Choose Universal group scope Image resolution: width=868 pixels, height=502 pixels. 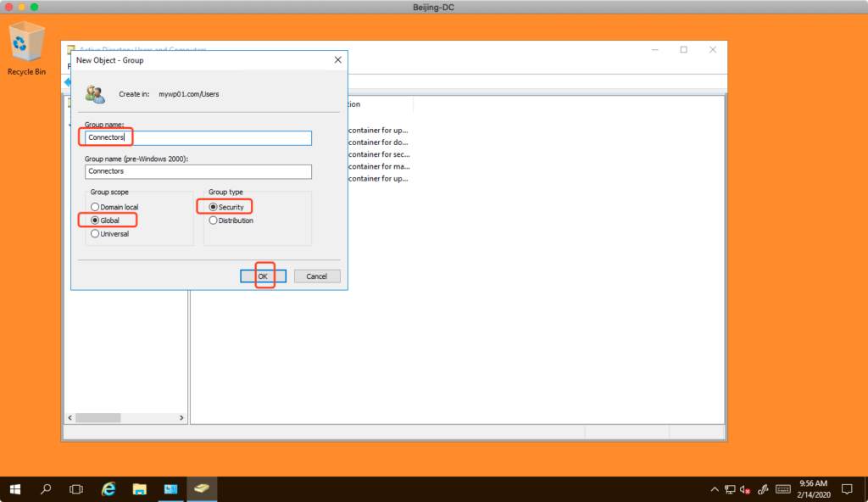[95, 234]
